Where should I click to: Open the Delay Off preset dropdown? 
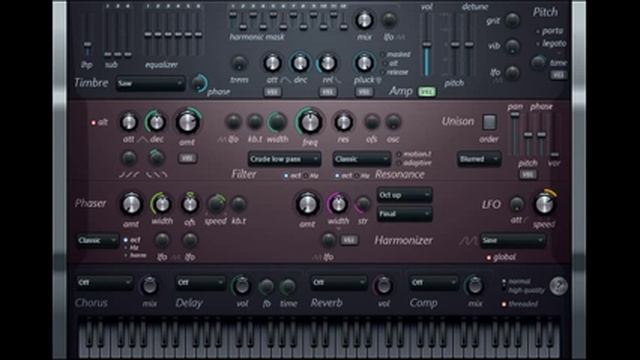click(200, 282)
